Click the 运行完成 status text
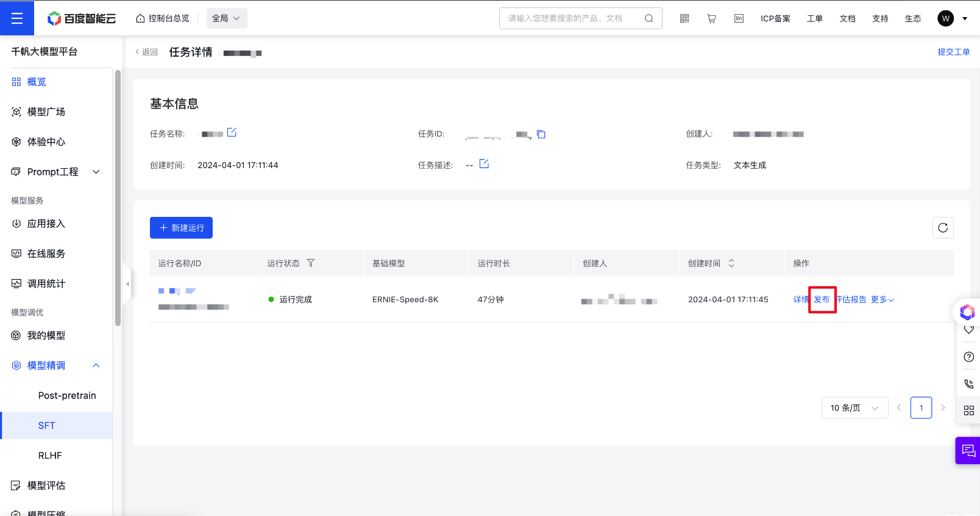This screenshot has height=516, width=980. [296, 300]
